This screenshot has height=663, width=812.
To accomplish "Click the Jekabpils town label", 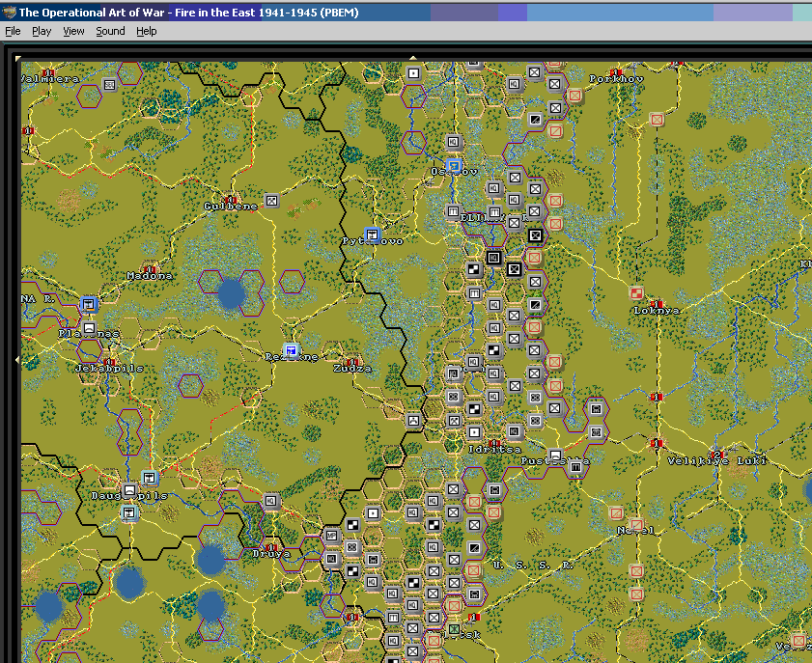I will coord(109,369).
